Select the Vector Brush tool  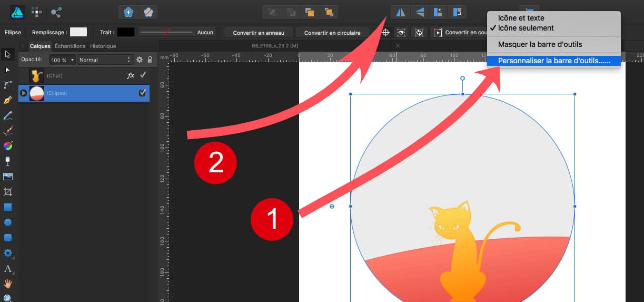pyautogui.click(x=8, y=130)
